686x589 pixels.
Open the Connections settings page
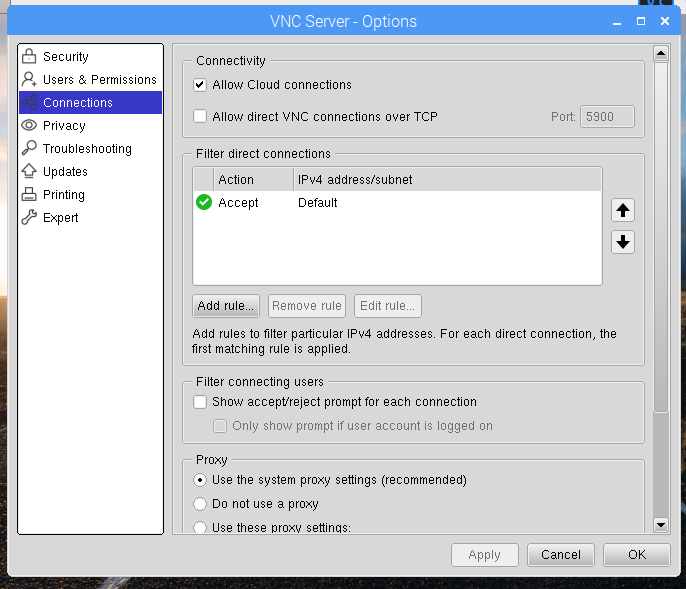[x=78, y=103]
